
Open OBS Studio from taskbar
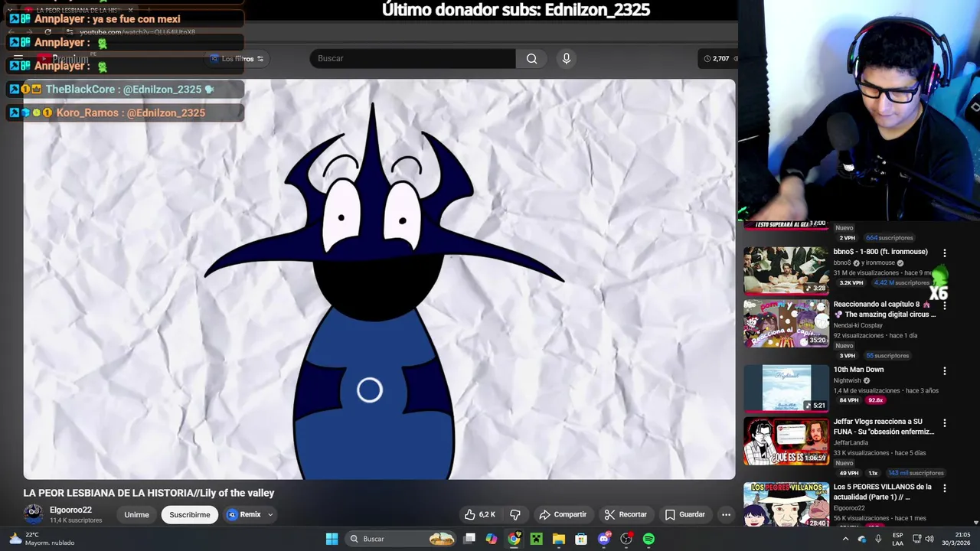[626, 539]
